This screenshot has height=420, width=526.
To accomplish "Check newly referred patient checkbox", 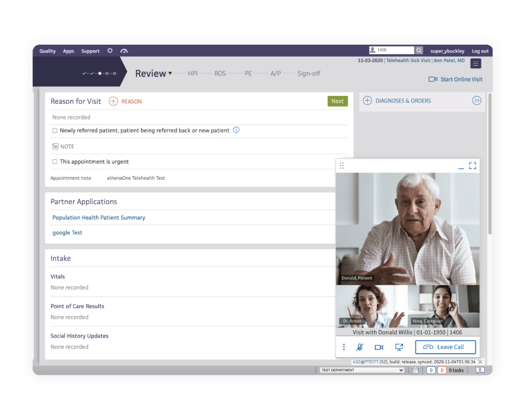I will [55, 130].
